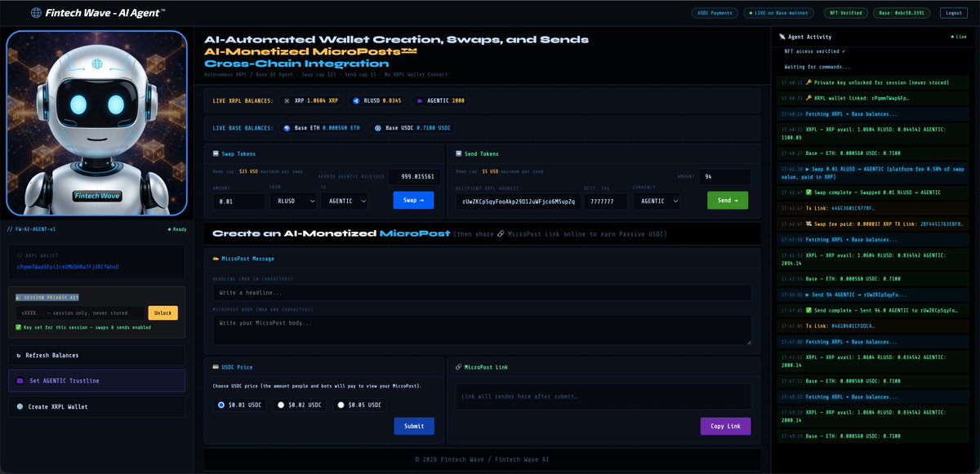Viewport: 980px width, 474px height.
Task: Click the Create XRPL Wallet globe icon
Action: tap(20, 406)
